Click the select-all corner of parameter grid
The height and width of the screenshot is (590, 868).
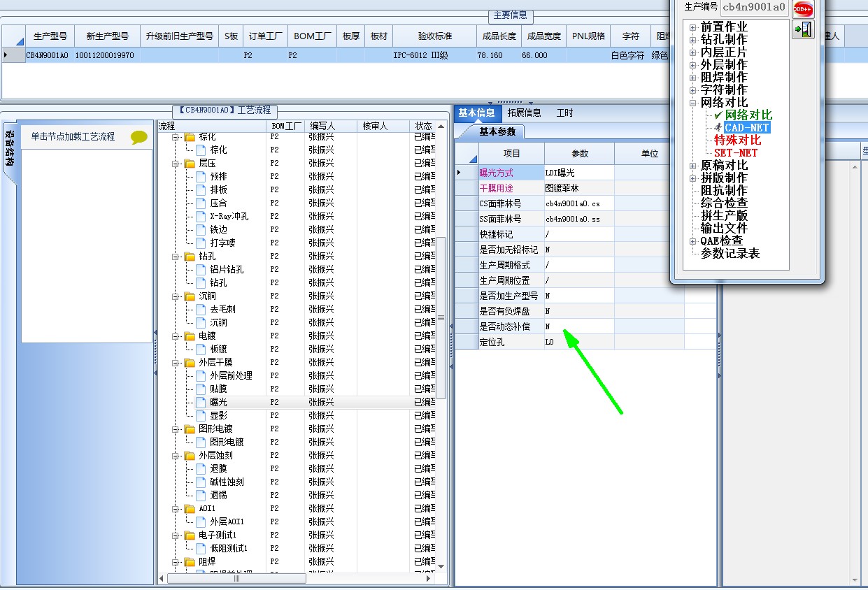[467, 154]
